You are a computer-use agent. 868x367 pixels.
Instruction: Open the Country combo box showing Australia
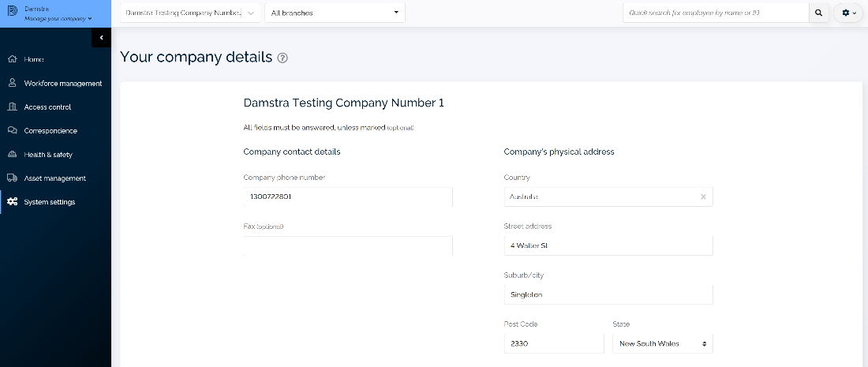point(608,197)
